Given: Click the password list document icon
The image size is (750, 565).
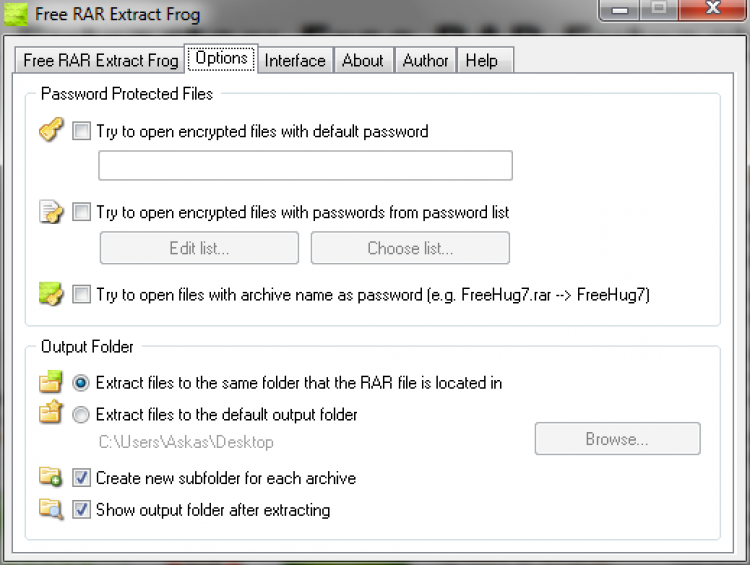Looking at the screenshot, I should pyautogui.click(x=51, y=212).
